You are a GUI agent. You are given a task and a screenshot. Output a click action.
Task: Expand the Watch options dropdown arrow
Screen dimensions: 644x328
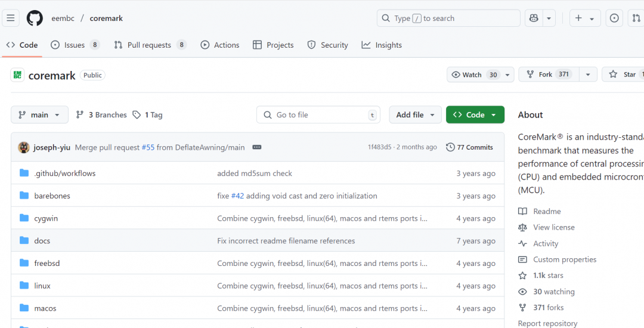pyautogui.click(x=507, y=75)
